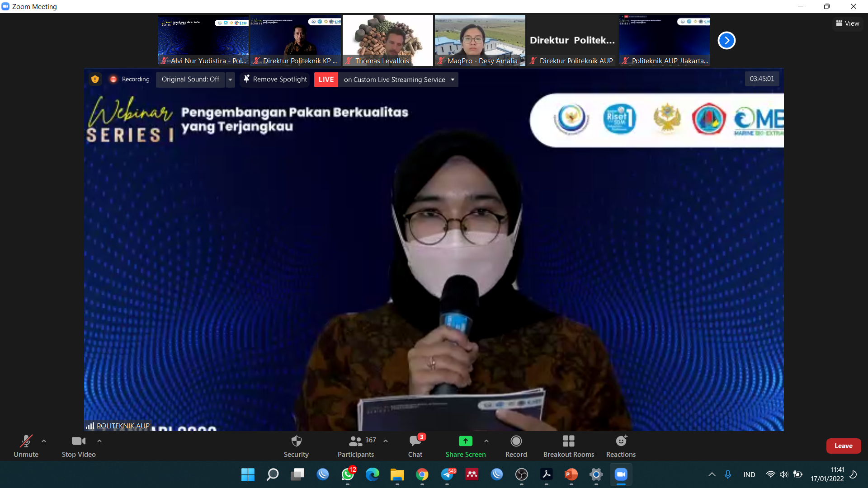Toggle Original Sound: Off
The image size is (868, 488).
click(190, 79)
